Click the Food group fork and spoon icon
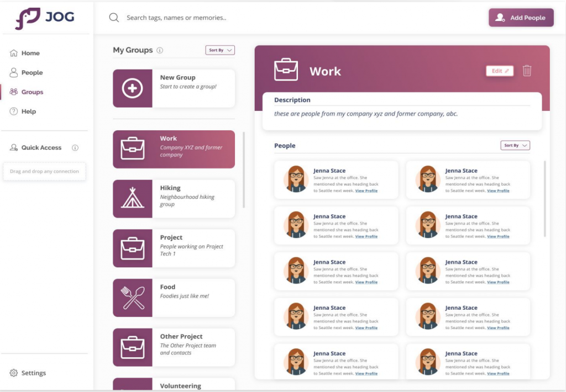566x392 pixels. [133, 298]
